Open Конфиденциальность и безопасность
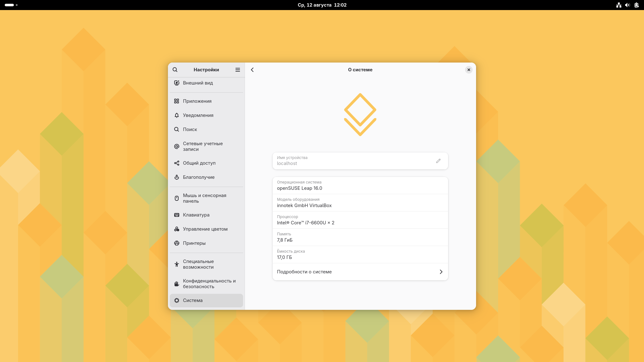 point(206,284)
